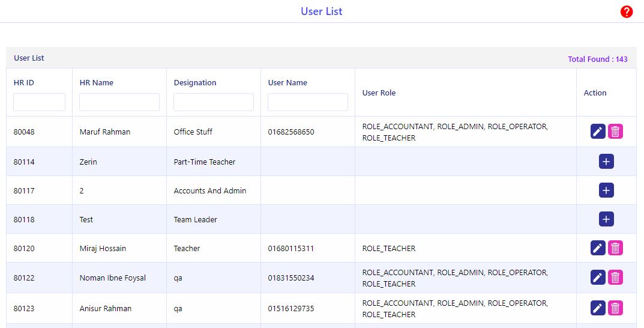Edit Anisur Rahman's user entry
Screen dimensions: 644x328
point(598,308)
